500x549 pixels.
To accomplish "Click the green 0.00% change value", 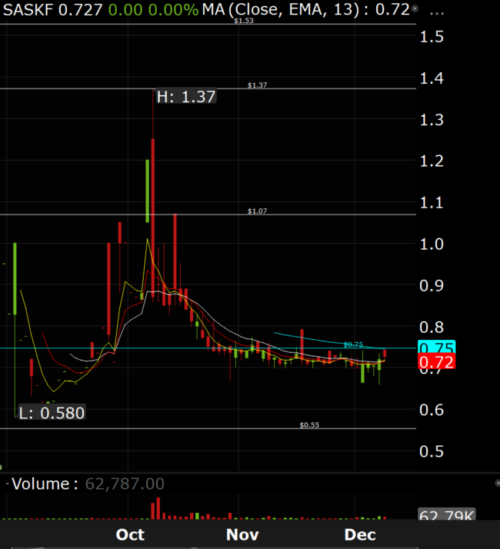I will [x=173, y=9].
